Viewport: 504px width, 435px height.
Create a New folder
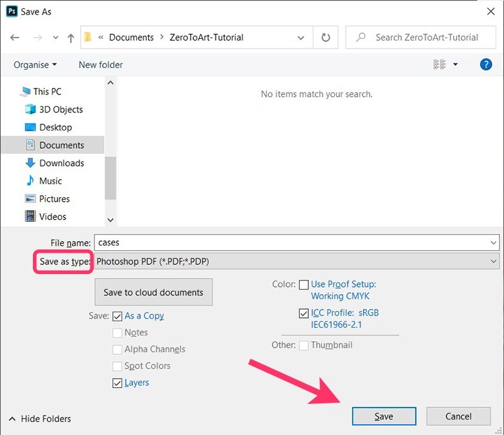tap(101, 65)
